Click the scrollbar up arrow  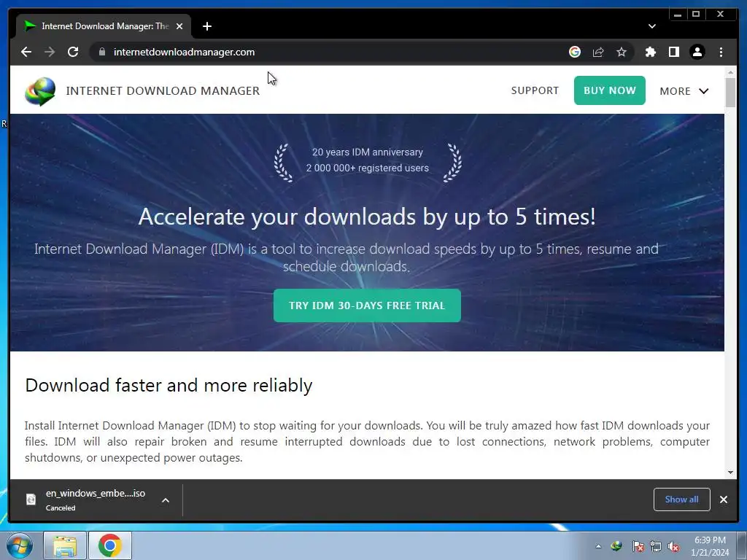(730, 72)
